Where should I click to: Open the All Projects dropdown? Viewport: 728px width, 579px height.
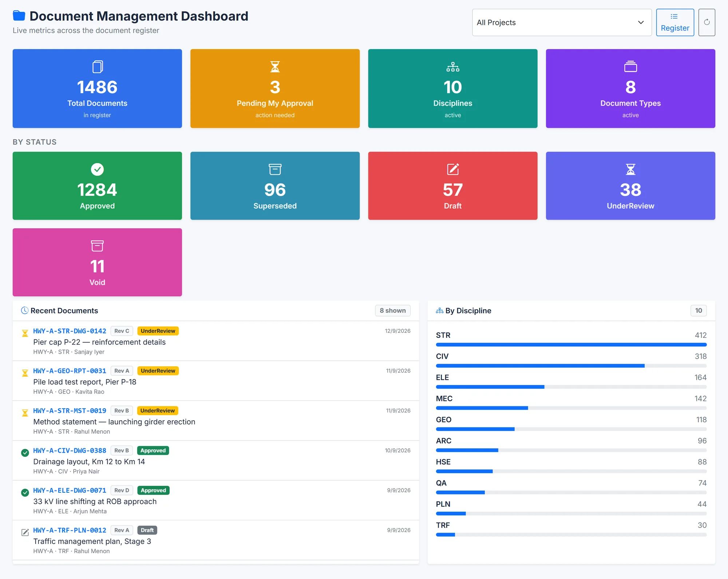(562, 23)
